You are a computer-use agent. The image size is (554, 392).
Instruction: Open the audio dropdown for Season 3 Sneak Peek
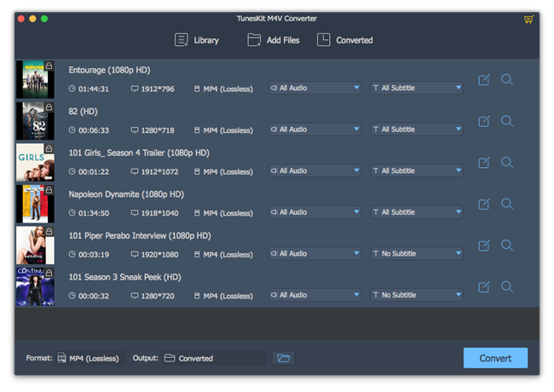pyautogui.click(x=315, y=295)
